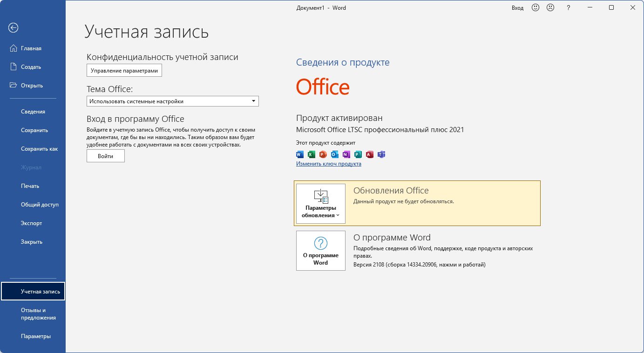The image size is (644, 353).
Task: Click the Данный продукт не будет обновляться text
Action: pyautogui.click(x=404, y=201)
